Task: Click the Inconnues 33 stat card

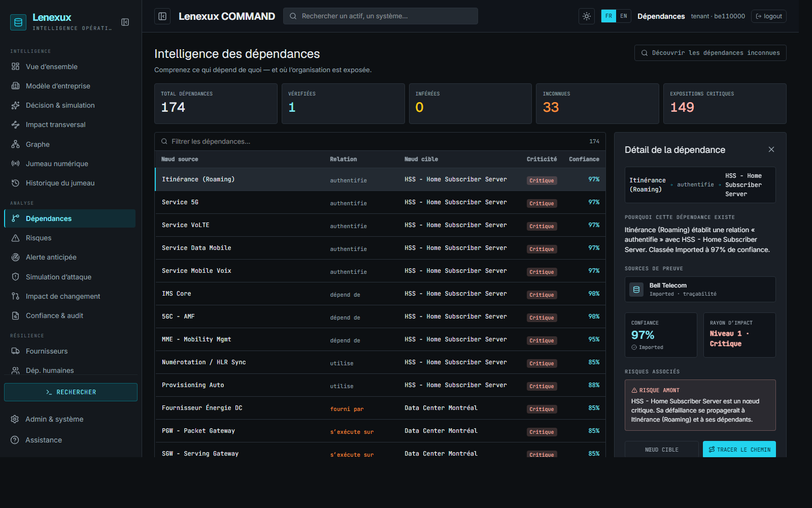Action: click(x=597, y=104)
